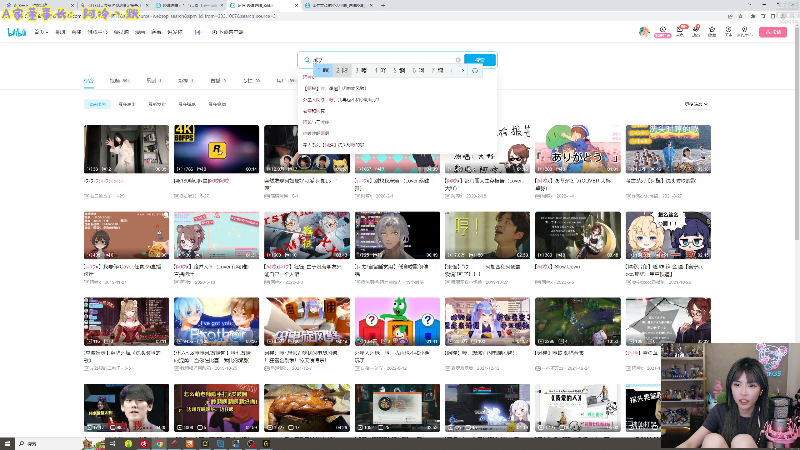800x450 pixels.
Task: Open the ありがとう video thumbnail
Action: pyautogui.click(x=578, y=149)
